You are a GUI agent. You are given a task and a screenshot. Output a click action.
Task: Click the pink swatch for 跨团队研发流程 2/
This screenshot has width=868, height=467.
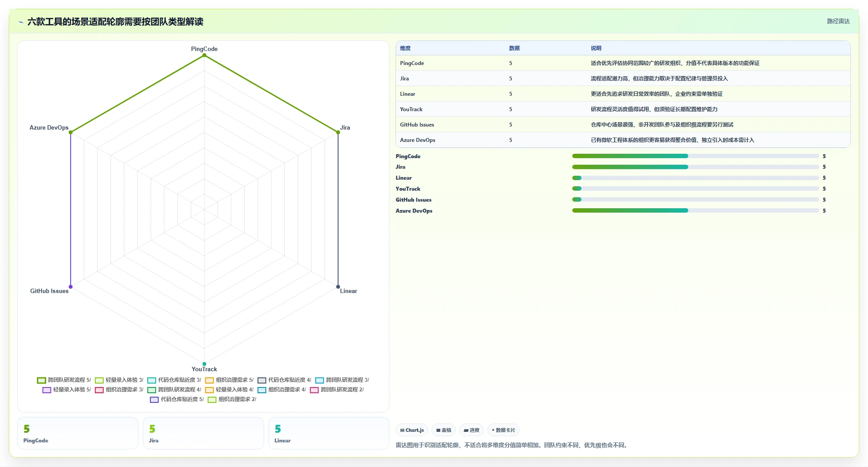(314, 390)
